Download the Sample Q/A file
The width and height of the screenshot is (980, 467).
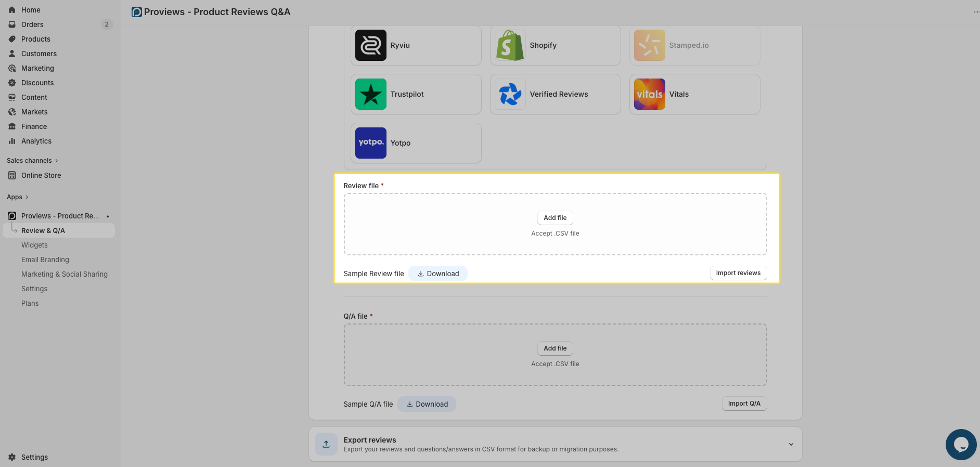point(427,404)
